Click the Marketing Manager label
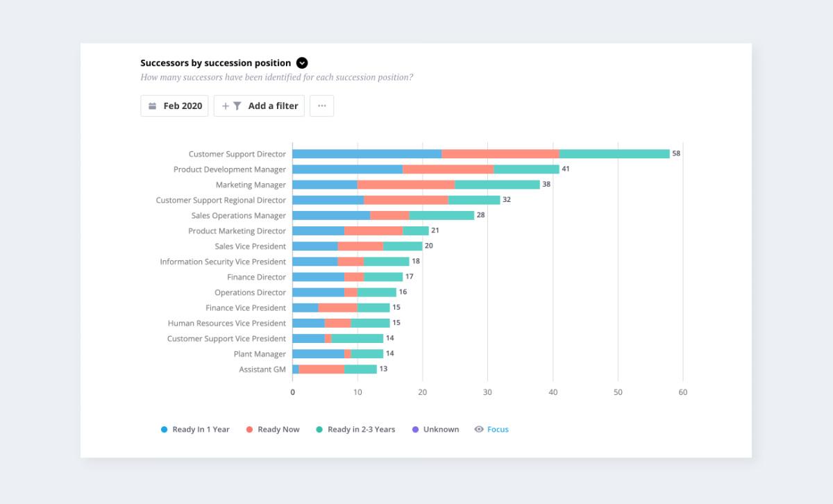The width and height of the screenshot is (833, 504). 251,185
